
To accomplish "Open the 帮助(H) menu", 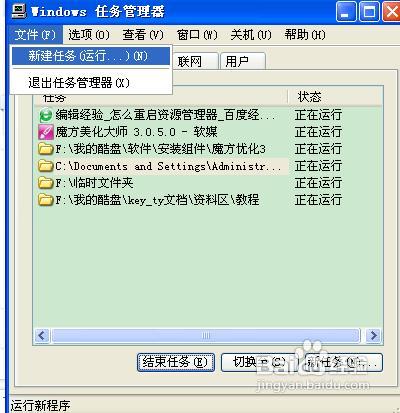I will coord(305,35).
